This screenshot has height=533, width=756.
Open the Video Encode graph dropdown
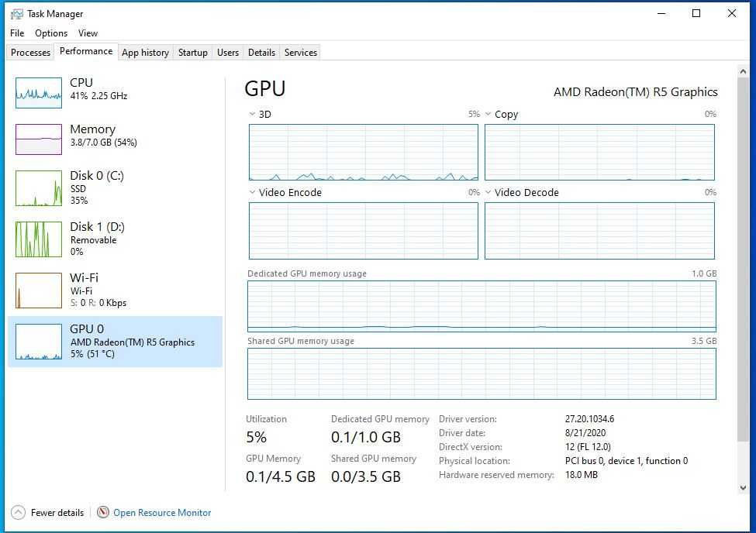tap(253, 192)
